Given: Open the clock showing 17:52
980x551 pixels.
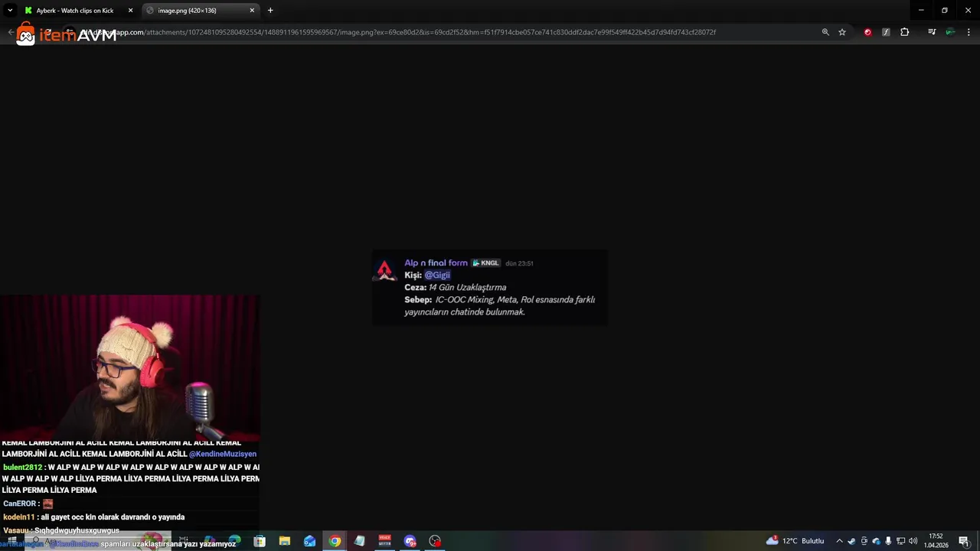Looking at the screenshot, I should tap(936, 541).
